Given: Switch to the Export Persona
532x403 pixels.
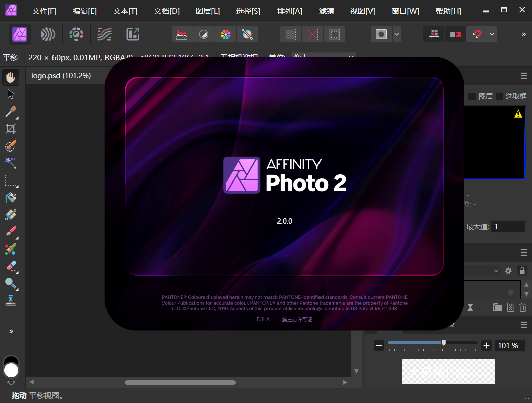Looking at the screenshot, I should pyautogui.click(x=133, y=34).
